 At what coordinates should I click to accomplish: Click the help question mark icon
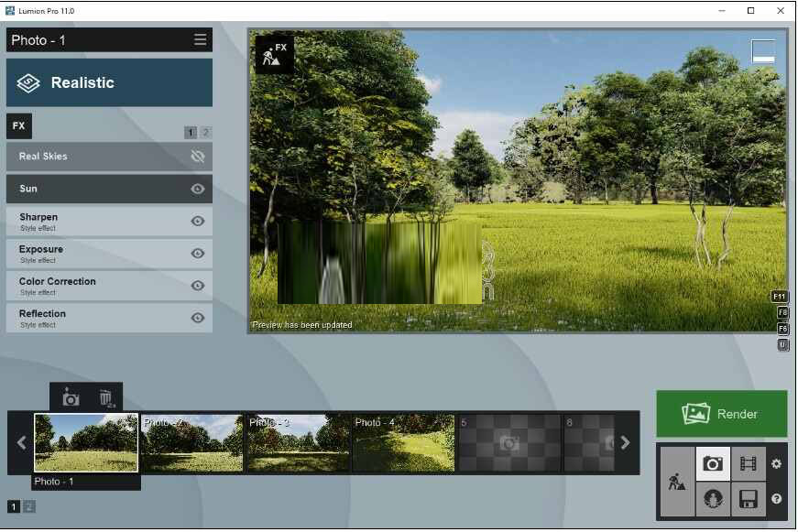tap(777, 499)
